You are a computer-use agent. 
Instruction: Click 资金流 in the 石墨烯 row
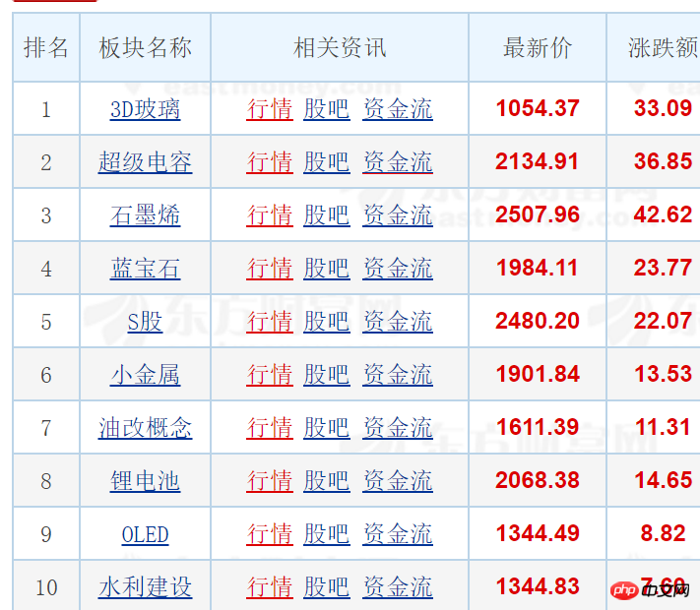pos(398,215)
